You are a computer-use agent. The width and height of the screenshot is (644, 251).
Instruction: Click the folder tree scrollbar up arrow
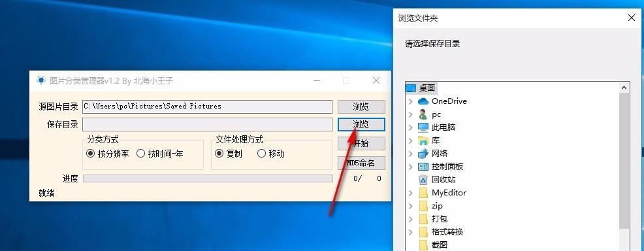click(x=624, y=88)
